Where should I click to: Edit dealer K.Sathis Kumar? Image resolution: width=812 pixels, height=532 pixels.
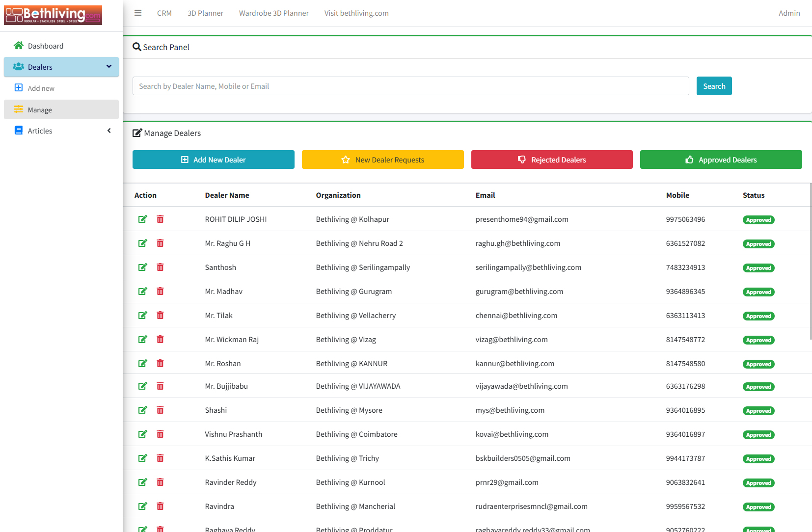coord(142,458)
